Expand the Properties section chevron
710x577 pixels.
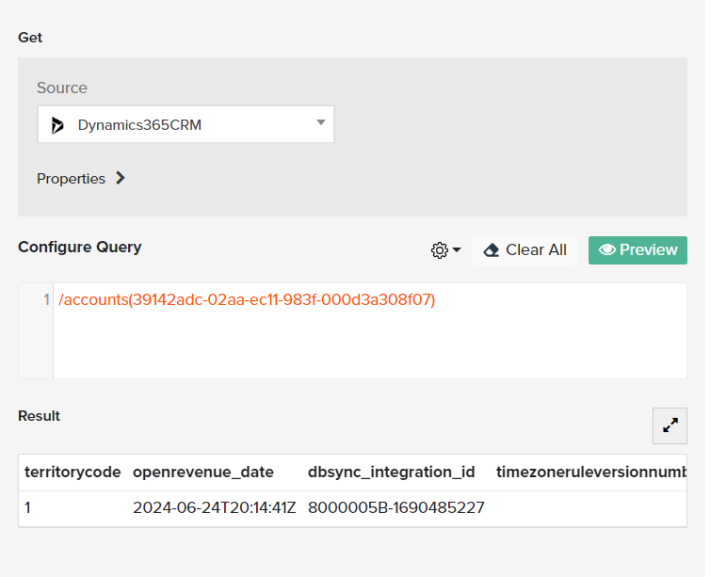[x=121, y=179]
